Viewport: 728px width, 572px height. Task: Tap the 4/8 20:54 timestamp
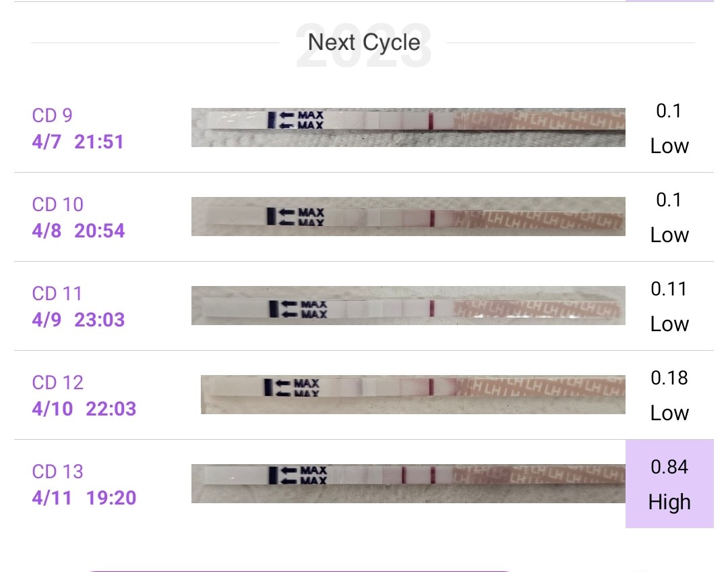[78, 231]
